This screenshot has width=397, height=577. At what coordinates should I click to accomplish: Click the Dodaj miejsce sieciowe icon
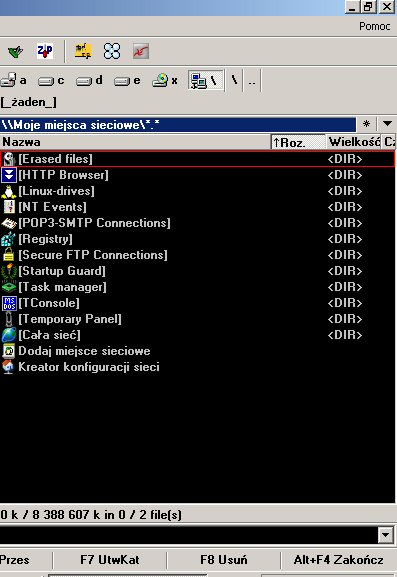coord(9,351)
